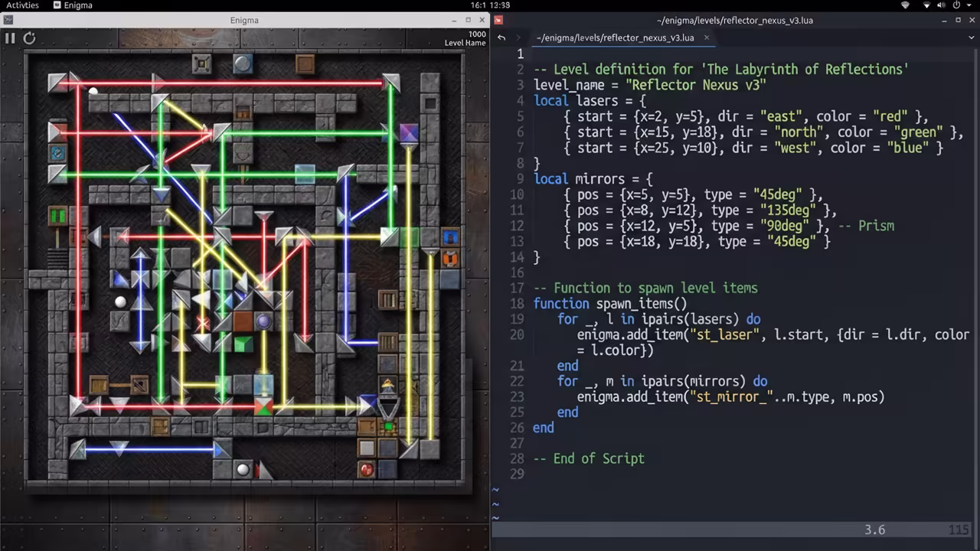The height and width of the screenshot is (551, 980).
Task: Click the Enigma window icon in its title bar
Action: (8, 21)
